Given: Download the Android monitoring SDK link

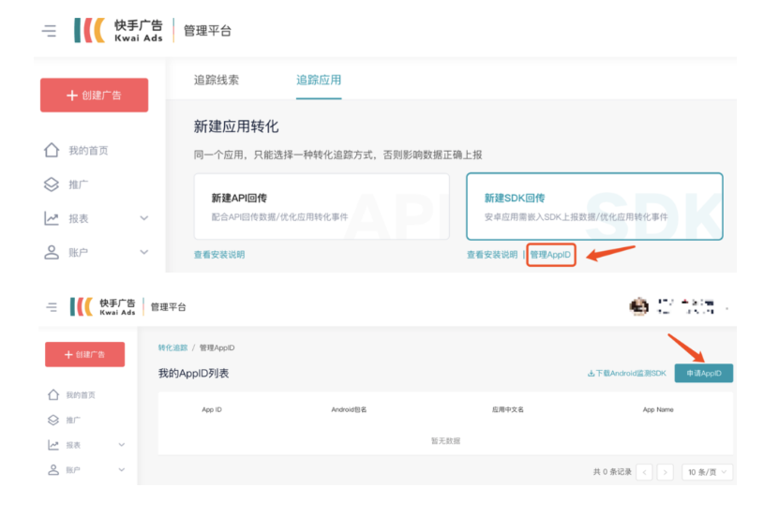Looking at the screenshot, I should click(626, 374).
